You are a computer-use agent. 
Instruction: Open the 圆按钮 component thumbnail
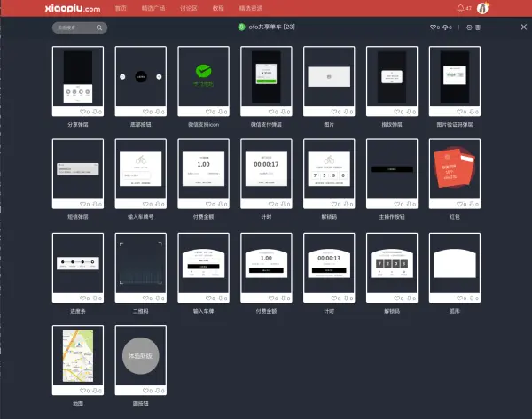[x=141, y=355]
